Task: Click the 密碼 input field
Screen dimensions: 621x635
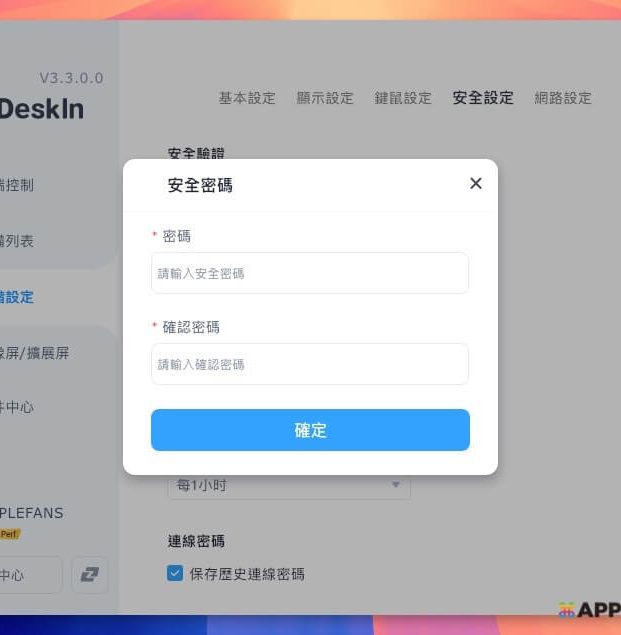Action: point(310,273)
